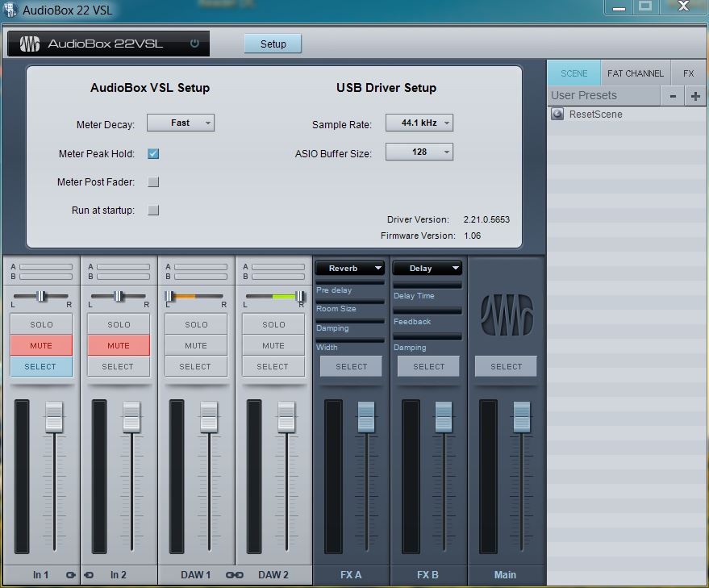This screenshot has height=588, width=709.
Task: Select the DAW 1 channel
Action: coord(196,366)
